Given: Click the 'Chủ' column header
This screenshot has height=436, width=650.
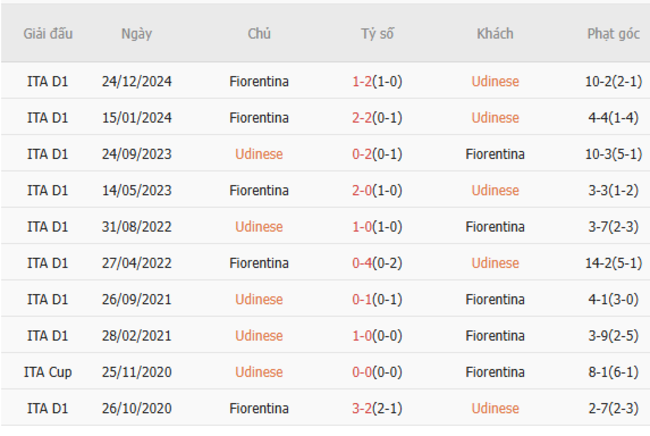Looking at the screenshot, I should pos(259,34).
